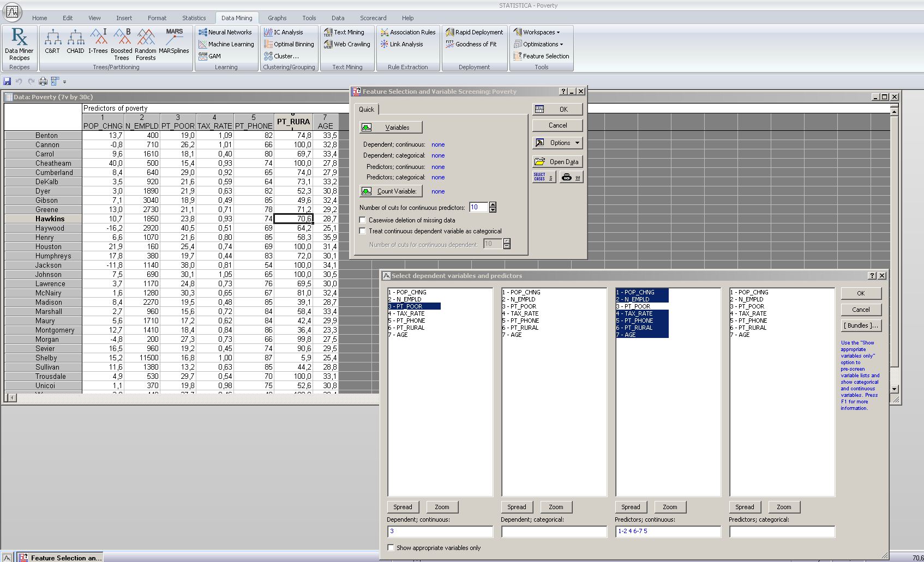Open Feature Selection tool in ribbon
Screen dimensions: 924x562
[541, 56]
